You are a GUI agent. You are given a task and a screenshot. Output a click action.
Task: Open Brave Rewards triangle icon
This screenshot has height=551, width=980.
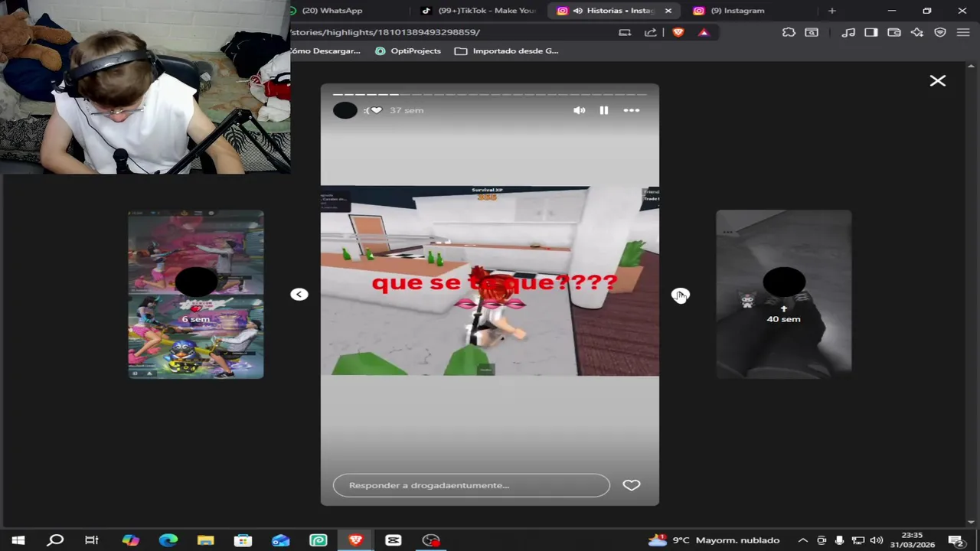click(x=704, y=32)
